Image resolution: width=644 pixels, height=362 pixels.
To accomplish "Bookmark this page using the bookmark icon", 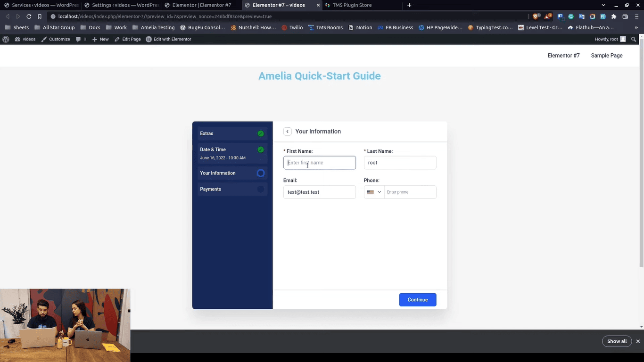I will [40, 16].
